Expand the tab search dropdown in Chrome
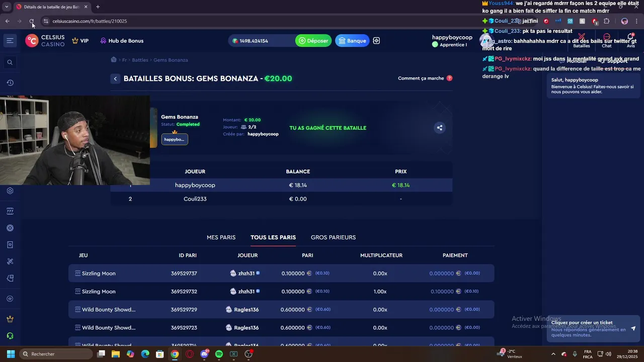 point(7,7)
